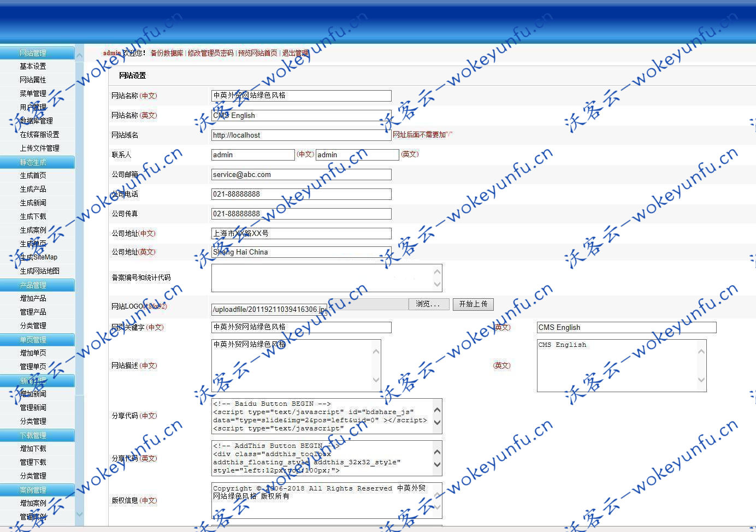This screenshot has height=532, width=756.
Task: Open 管理单页
Action: (33, 367)
